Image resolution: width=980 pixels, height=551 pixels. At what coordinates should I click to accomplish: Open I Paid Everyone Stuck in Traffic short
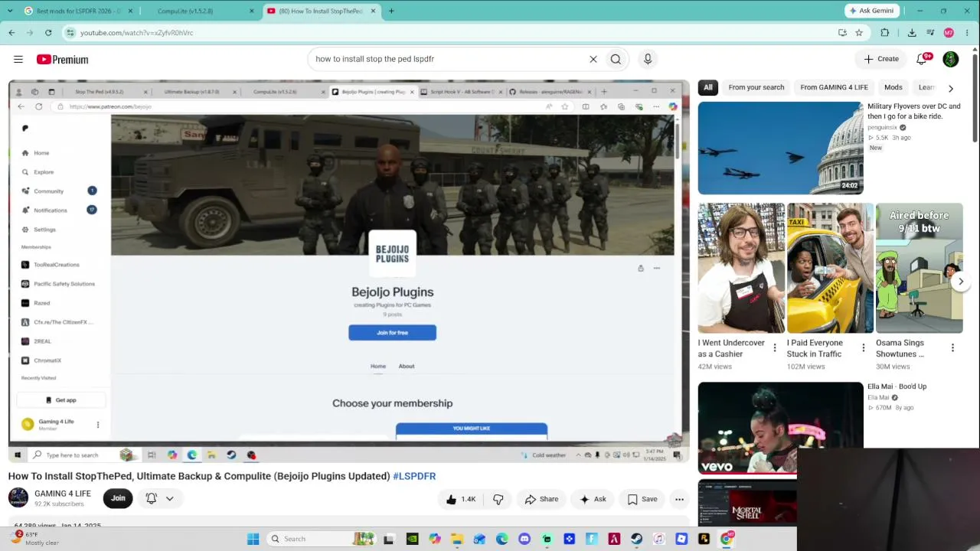(x=830, y=268)
